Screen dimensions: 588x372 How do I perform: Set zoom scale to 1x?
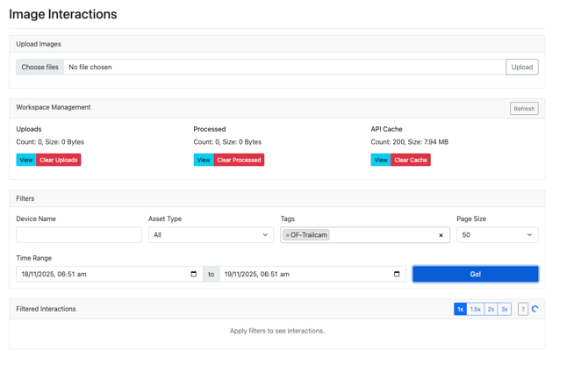[460, 309]
